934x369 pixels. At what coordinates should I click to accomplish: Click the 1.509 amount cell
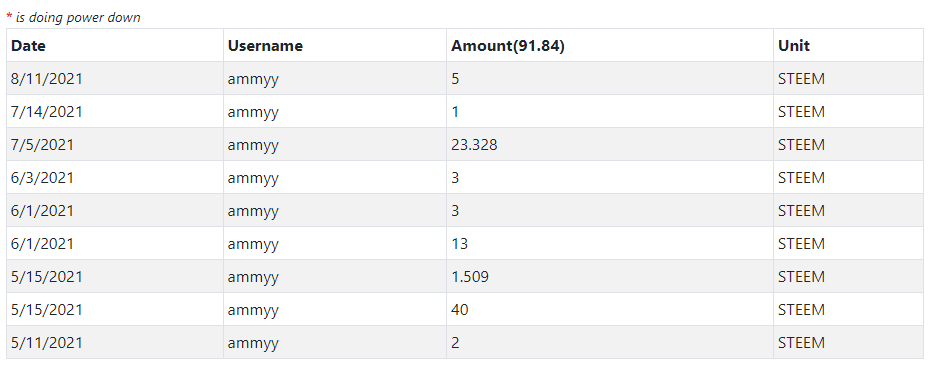tap(610, 277)
